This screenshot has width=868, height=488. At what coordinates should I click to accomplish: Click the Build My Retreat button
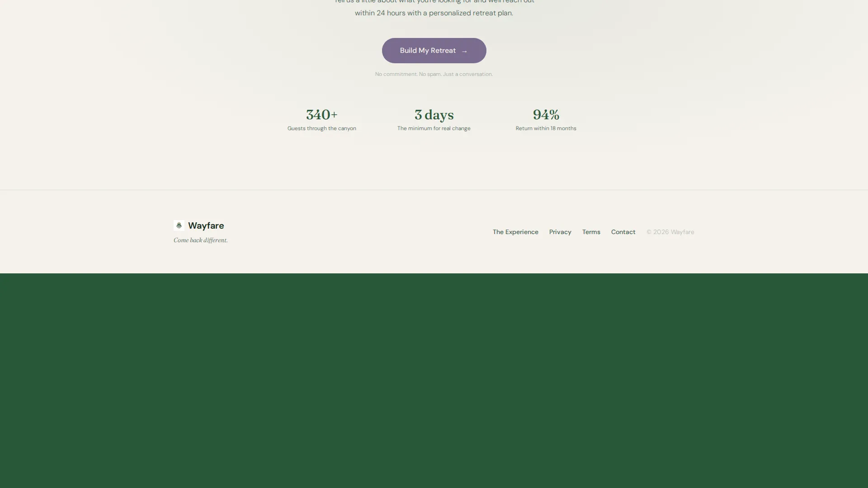434,51
